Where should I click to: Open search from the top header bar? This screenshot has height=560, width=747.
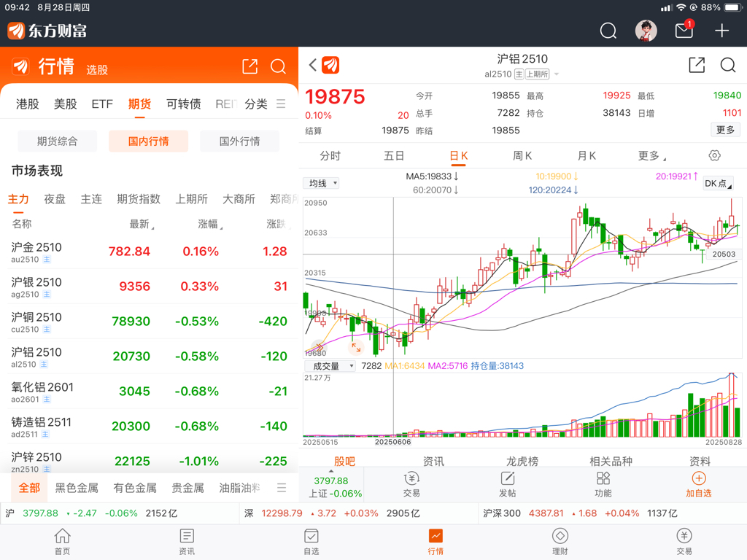click(608, 31)
